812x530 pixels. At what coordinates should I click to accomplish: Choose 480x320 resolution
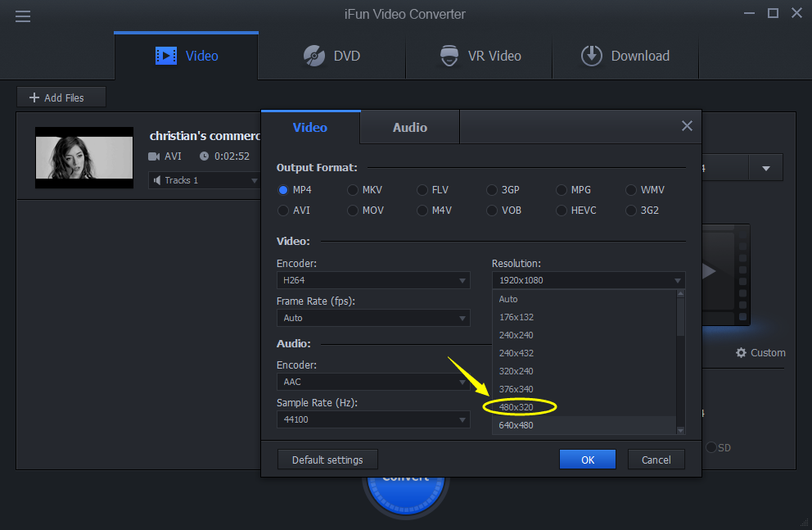[584, 407]
